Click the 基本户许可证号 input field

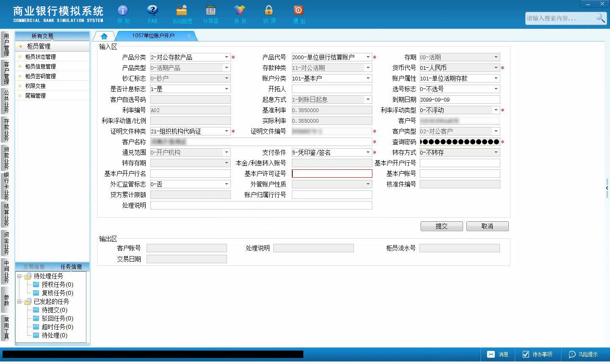coord(332,174)
